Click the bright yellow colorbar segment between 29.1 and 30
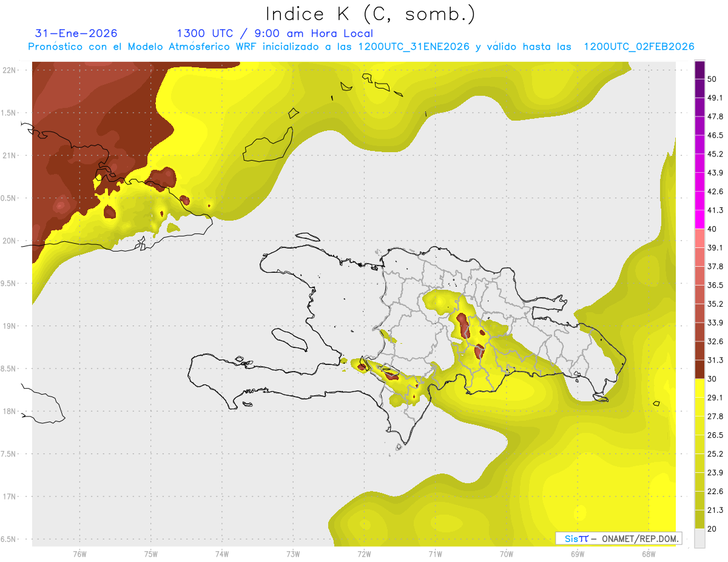 [x=699, y=388]
